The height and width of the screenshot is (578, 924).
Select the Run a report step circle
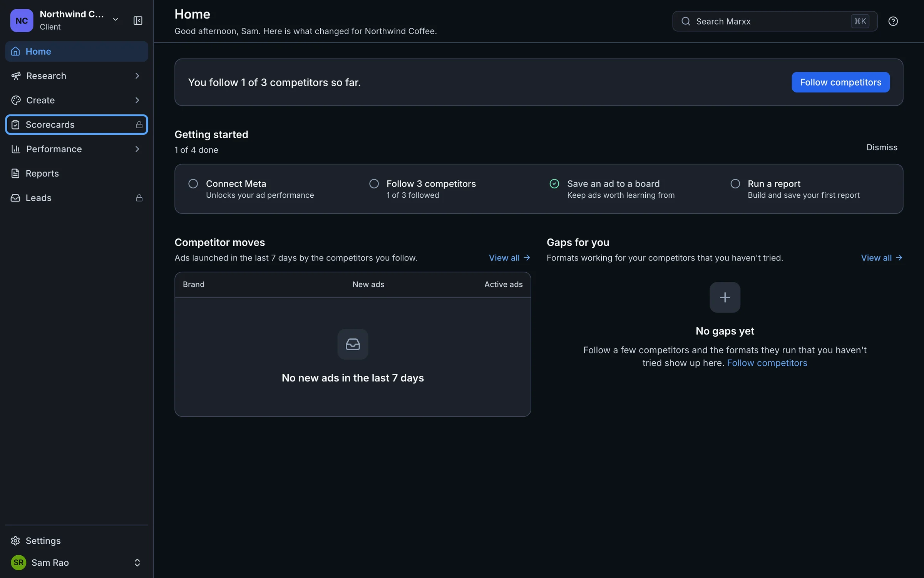click(x=735, y=184)
